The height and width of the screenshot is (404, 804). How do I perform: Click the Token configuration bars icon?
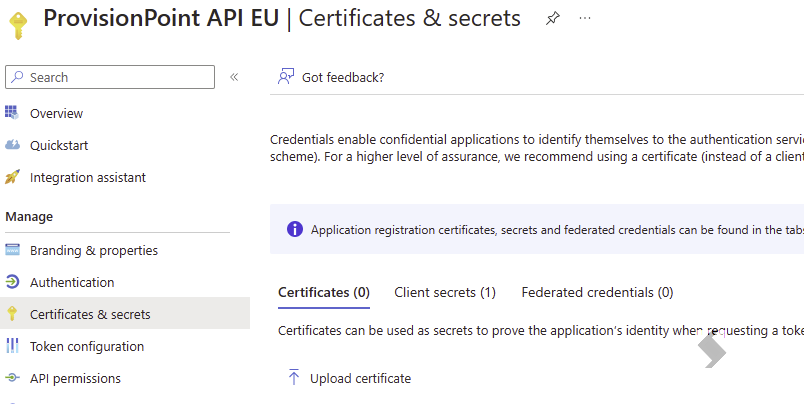(x=12, y=346)
